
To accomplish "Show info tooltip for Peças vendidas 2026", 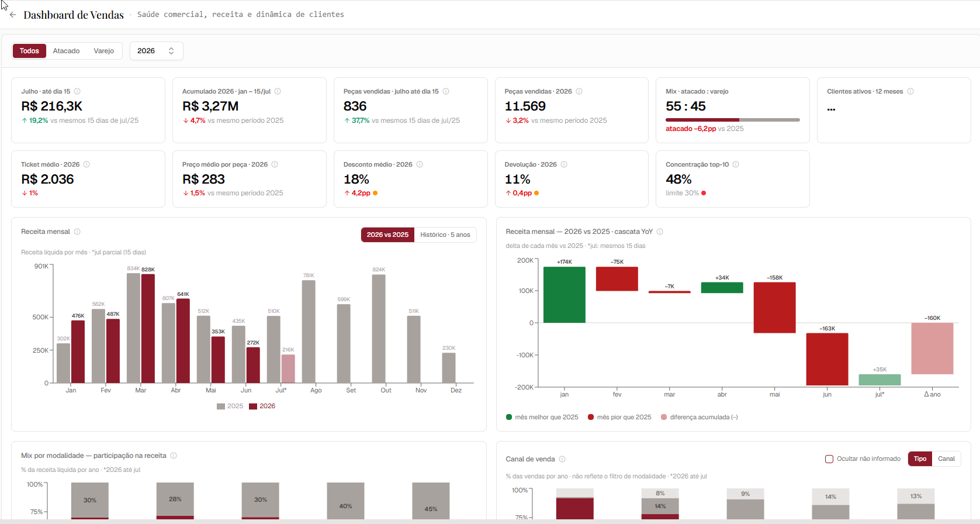I will click(x=579, y=91).
